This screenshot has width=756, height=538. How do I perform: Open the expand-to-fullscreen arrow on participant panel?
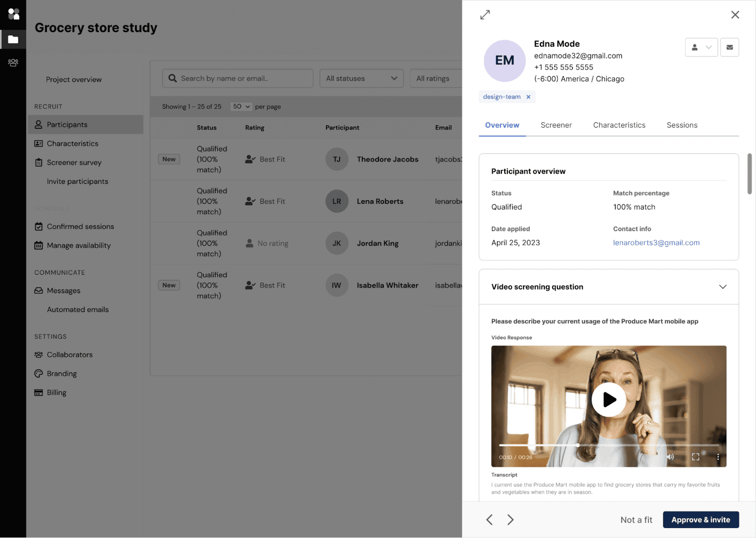pos(485,15)
